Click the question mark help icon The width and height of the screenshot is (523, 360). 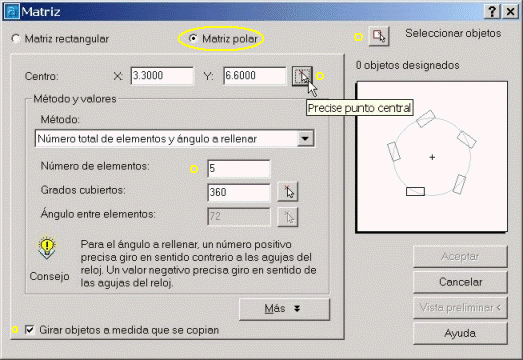point(492,12)
